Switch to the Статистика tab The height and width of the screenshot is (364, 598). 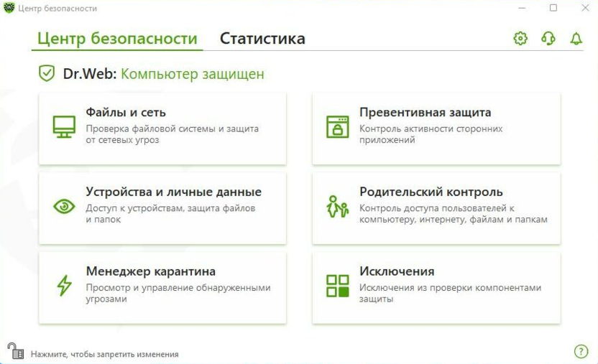(262, 39)
